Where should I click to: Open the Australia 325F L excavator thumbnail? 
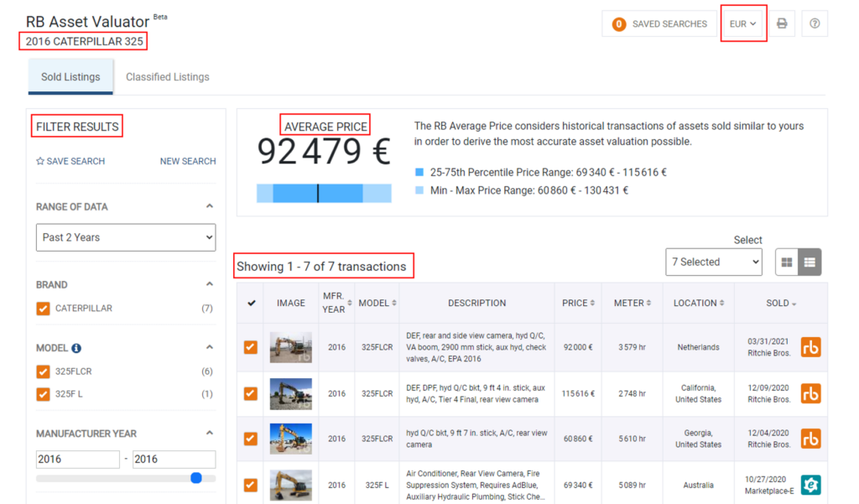click(x=291, y=485)
